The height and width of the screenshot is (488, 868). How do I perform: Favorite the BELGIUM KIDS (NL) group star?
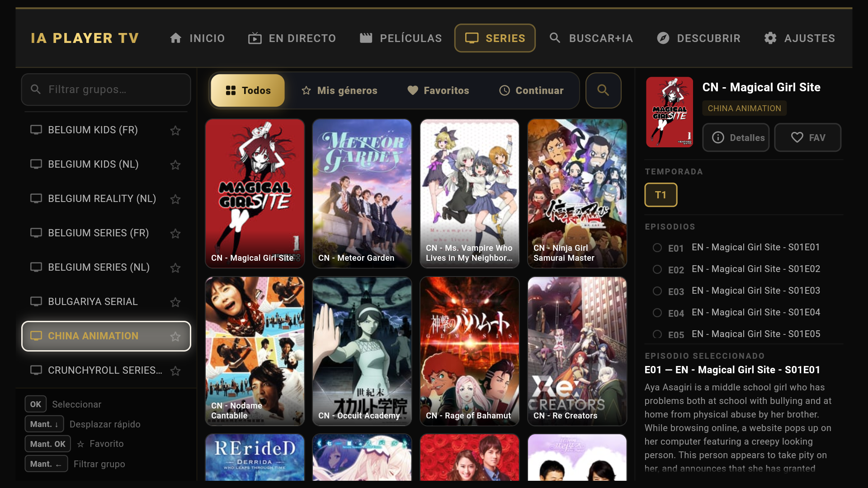[175, 164]
